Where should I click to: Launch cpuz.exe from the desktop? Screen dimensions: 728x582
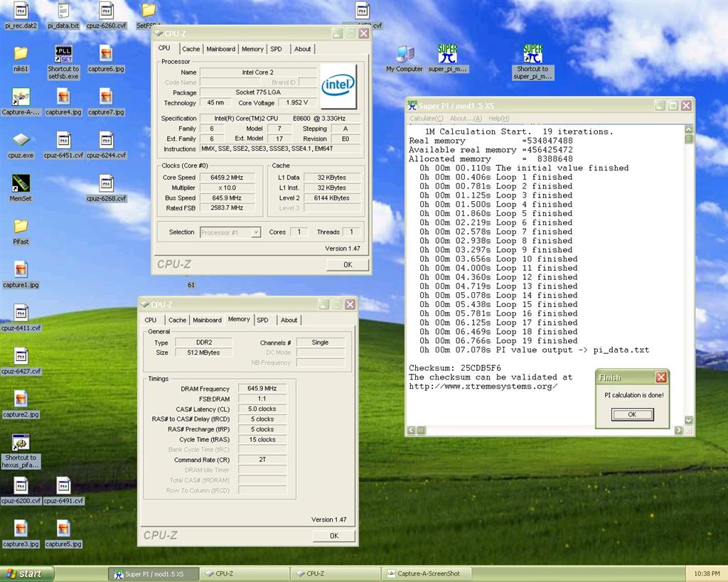[21, 145]
